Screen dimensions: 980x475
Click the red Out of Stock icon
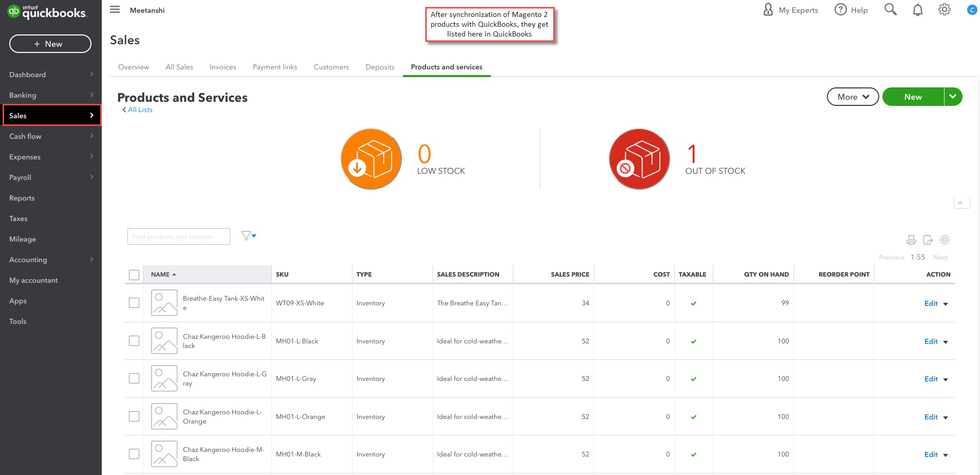point(639,159)
